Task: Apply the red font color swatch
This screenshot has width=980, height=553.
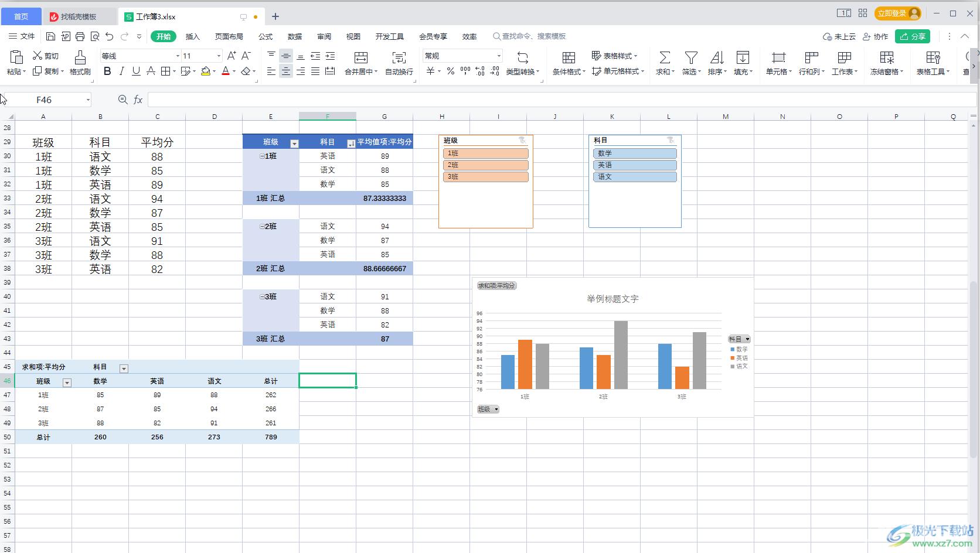Action: pyautogui.click(x=226, y=71)
